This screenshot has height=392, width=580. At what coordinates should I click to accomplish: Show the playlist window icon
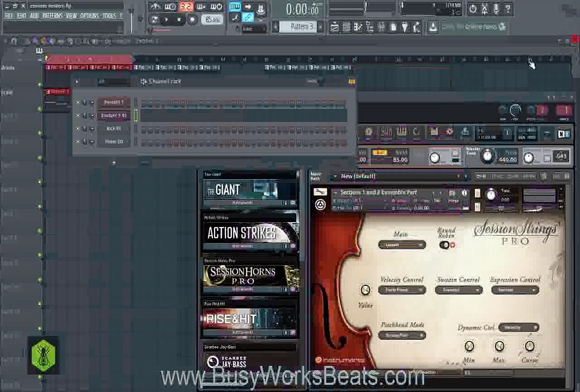[x=334, y=27]
